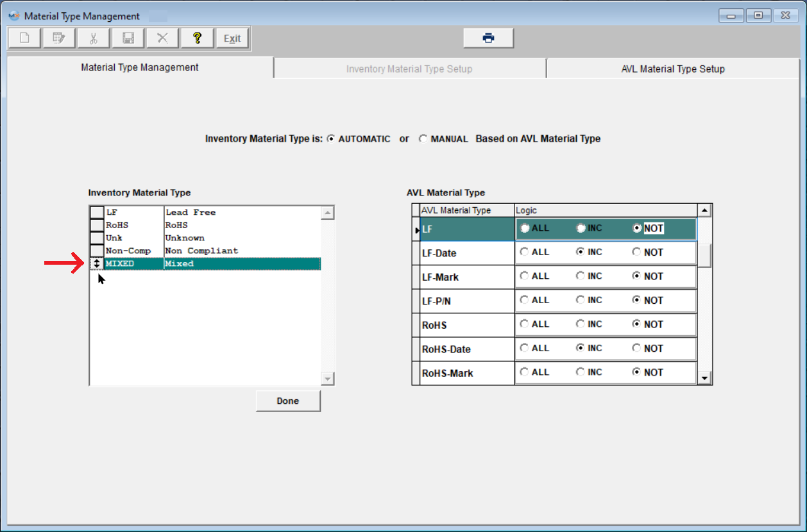
Task: Click the Unknown description cell
Action: 242,238
